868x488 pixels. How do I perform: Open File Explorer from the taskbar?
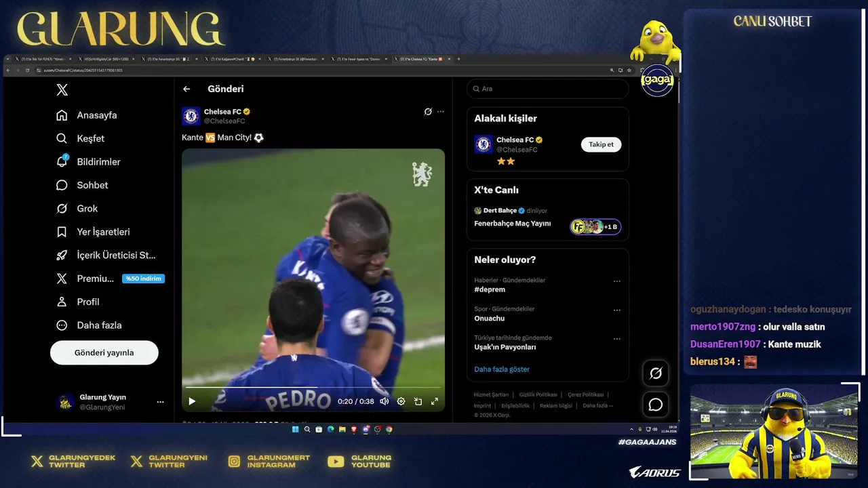coord(342,429)
